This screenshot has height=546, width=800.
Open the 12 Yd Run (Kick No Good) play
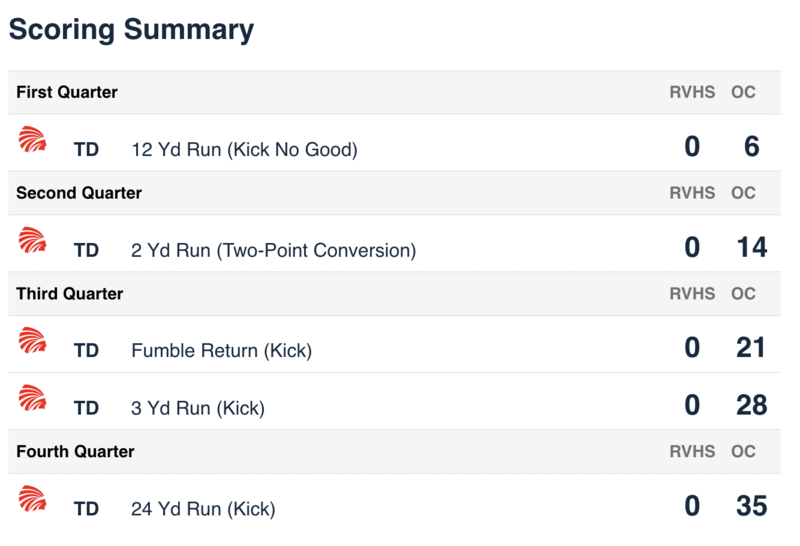click(x=244, y=150)
